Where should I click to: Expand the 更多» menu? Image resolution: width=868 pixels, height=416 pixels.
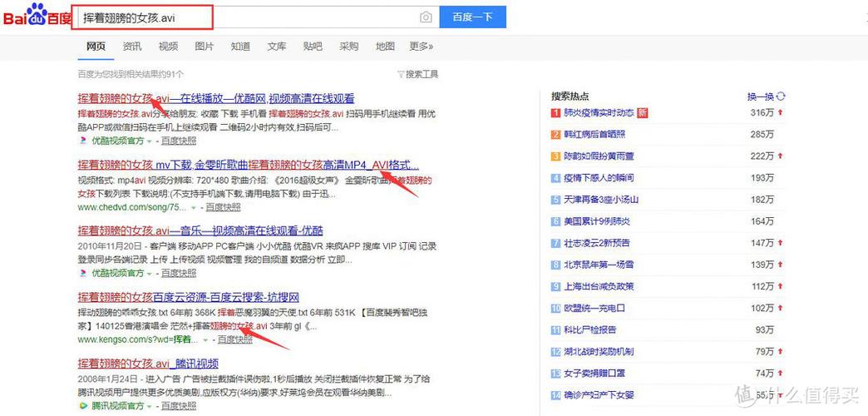[422, 47]
